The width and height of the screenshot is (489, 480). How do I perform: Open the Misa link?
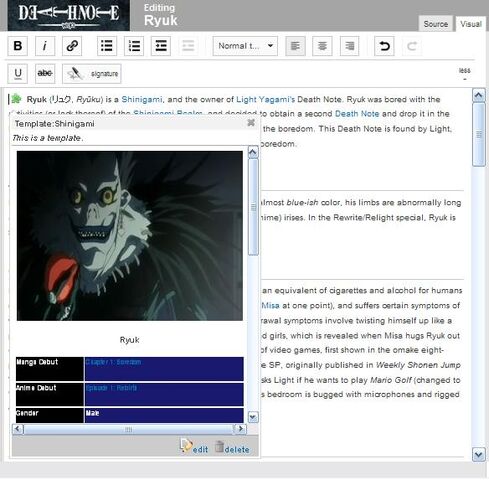tap(270, 306)
